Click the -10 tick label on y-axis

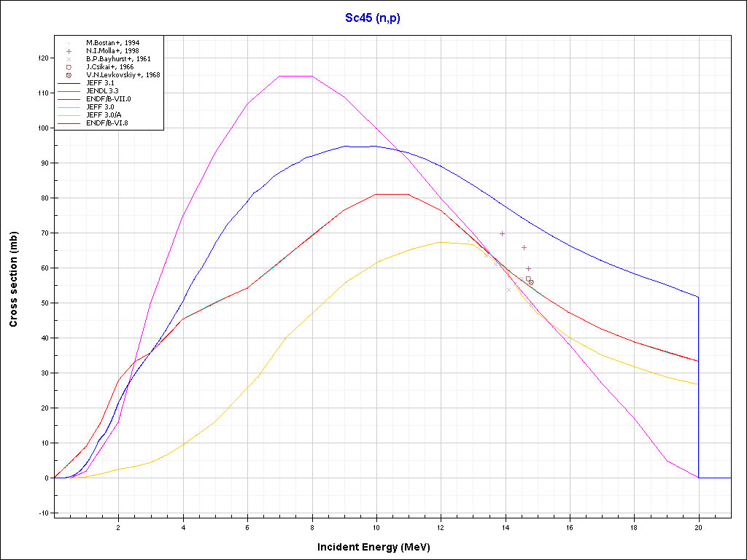coord(42,513)
